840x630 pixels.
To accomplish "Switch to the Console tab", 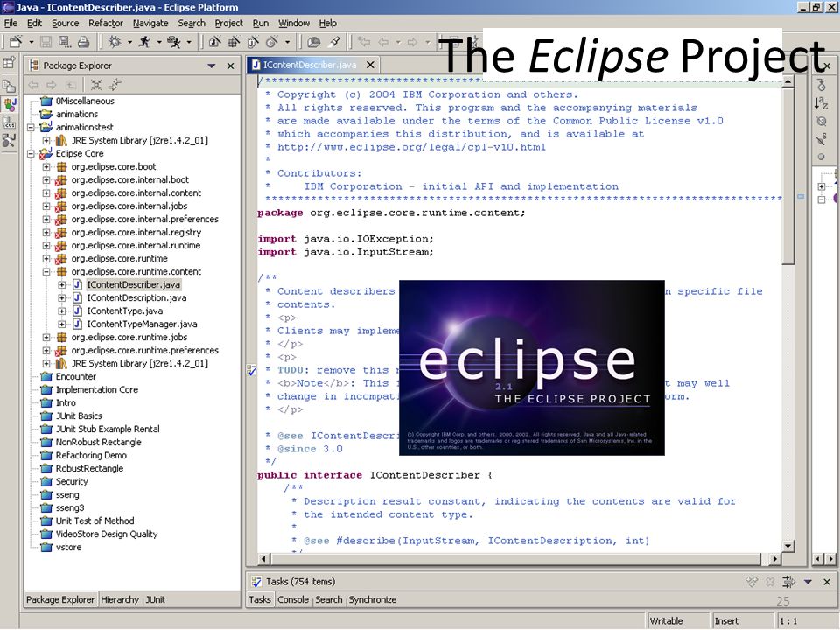I will click(293, 600).
